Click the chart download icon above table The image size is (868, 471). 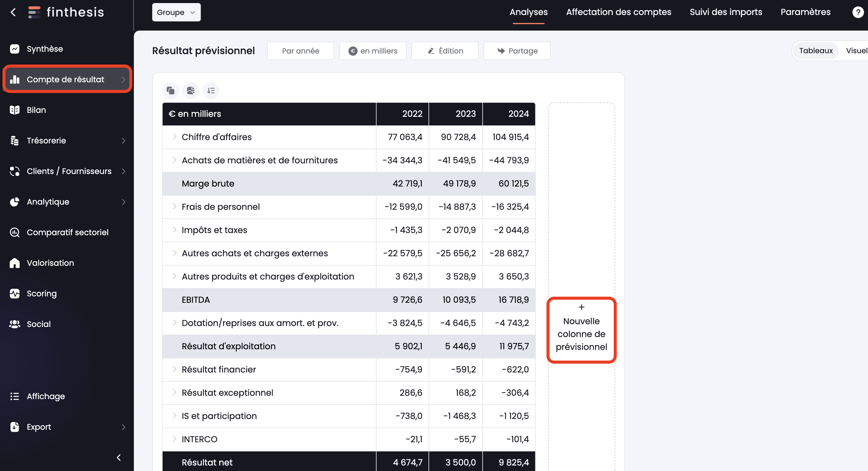[191, 90]
